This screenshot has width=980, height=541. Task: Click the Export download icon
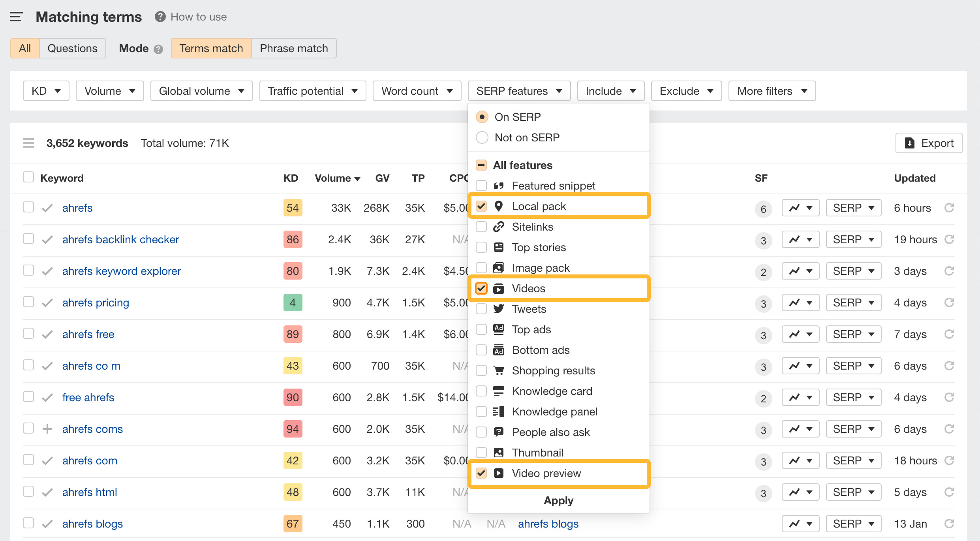click(910, 143)
